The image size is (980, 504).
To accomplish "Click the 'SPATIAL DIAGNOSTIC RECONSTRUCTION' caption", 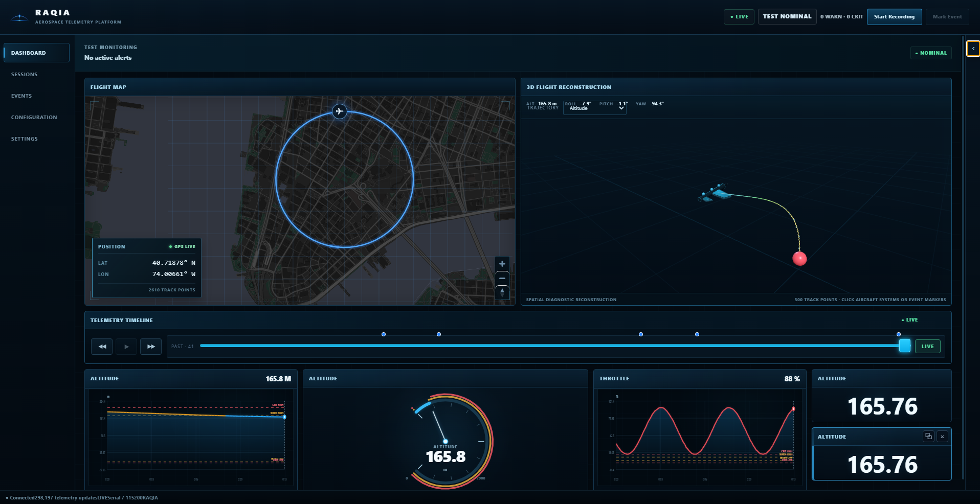I will pos(571,300).
